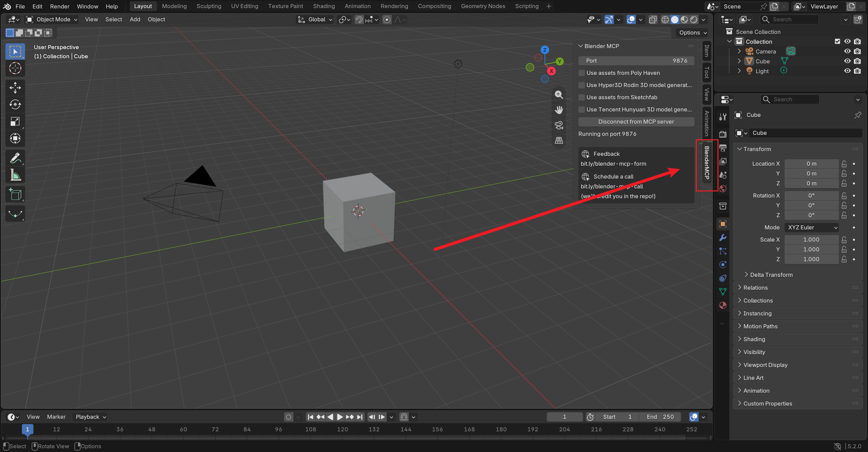
Task: Expand the Viewport Display panel
Action: tap(798, 365)
